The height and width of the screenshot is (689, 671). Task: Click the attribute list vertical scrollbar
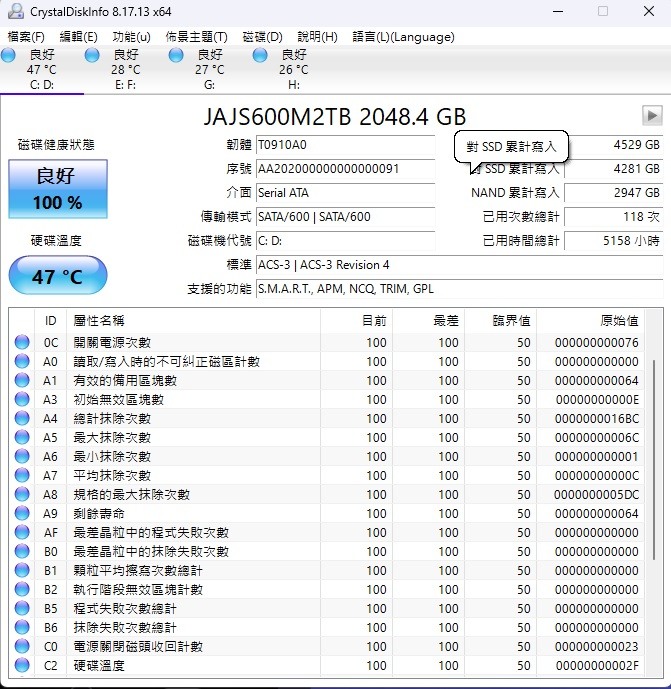coord(654,459)
